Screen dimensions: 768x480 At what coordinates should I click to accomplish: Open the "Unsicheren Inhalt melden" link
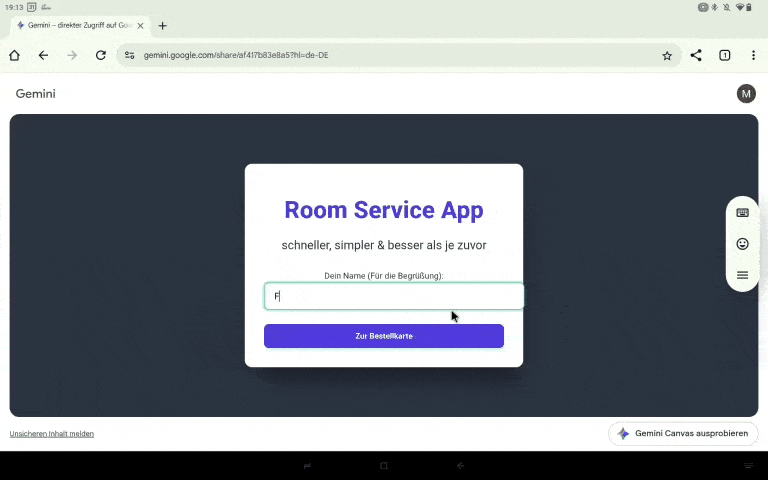[52, 434]
